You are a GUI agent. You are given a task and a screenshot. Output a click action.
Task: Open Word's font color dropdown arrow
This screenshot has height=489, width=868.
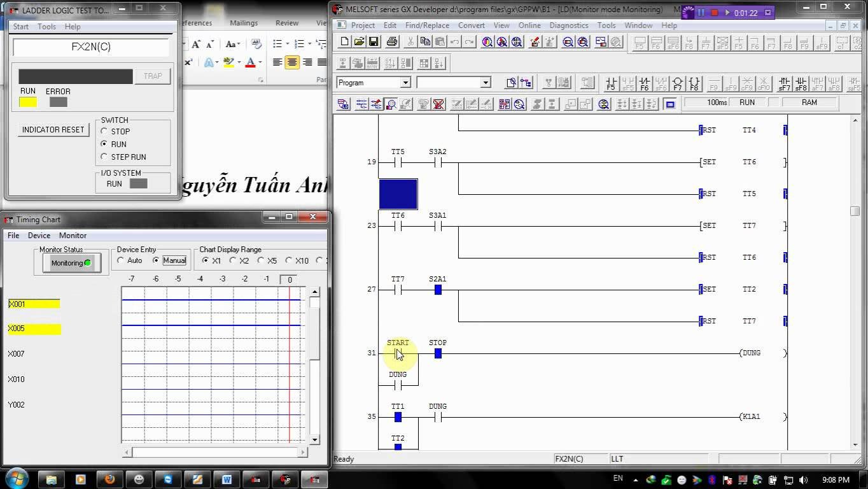[x=260, y=62]
